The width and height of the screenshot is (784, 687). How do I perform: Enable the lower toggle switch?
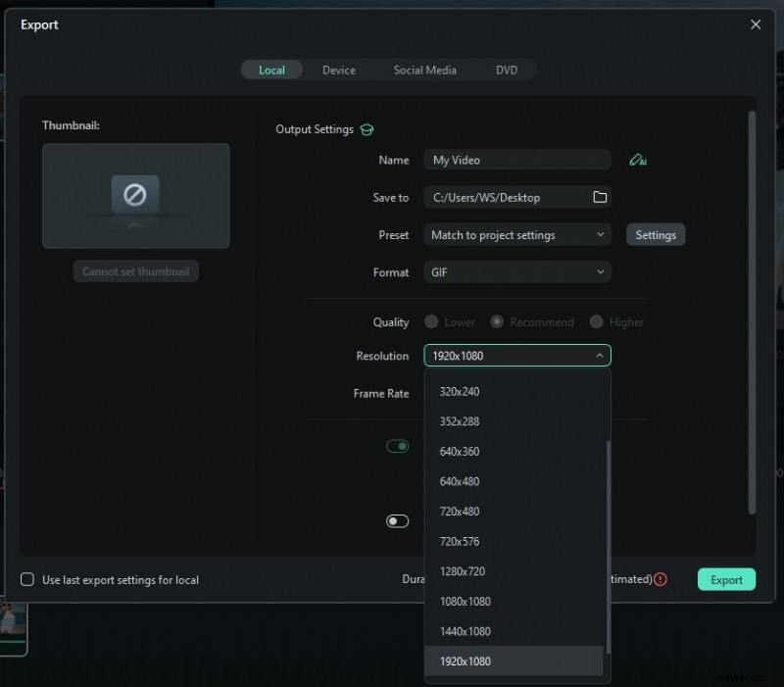[x=398, y=521]
